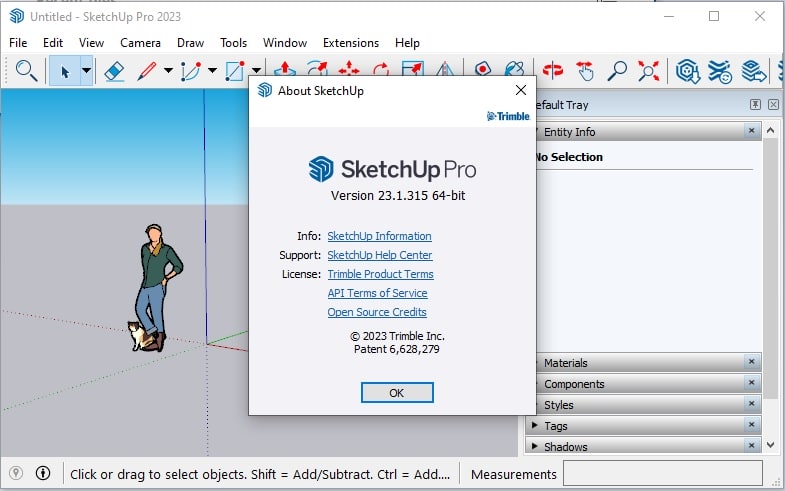Image resolution: width=785 pixels, height=491 pixels.
Task: Open the Window menu
Action: pyautogui.click(x=285, y=43)
